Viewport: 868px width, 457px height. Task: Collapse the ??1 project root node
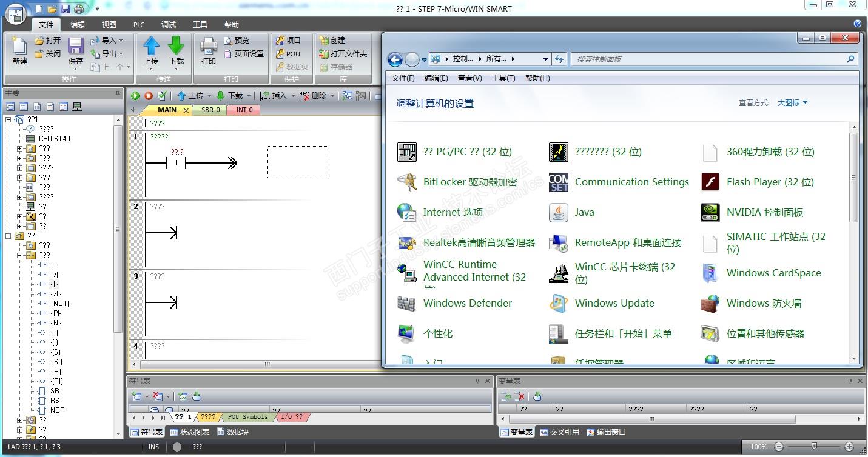click(x=8, y=119)
